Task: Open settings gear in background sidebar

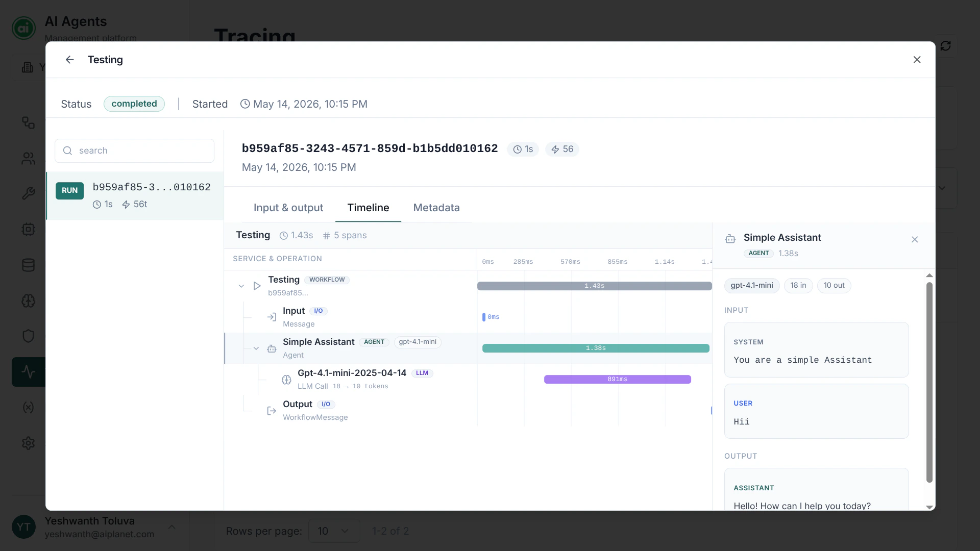Action: coord(28,443)
